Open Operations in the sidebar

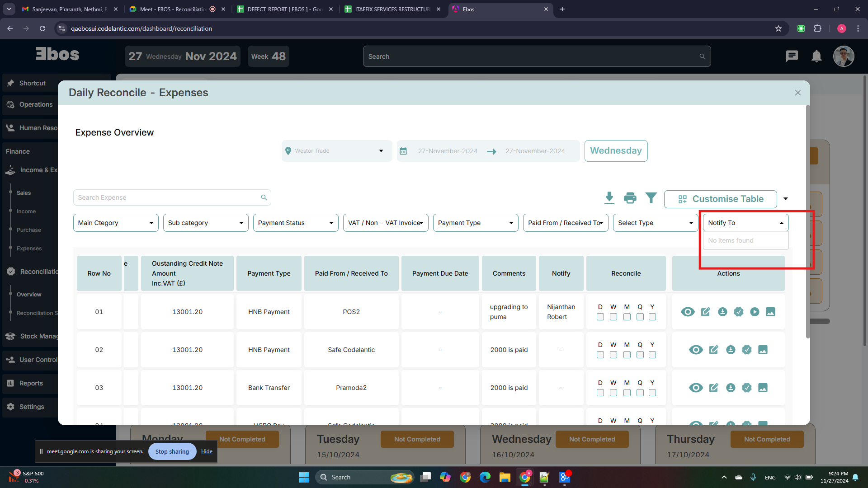pos(36,104)
